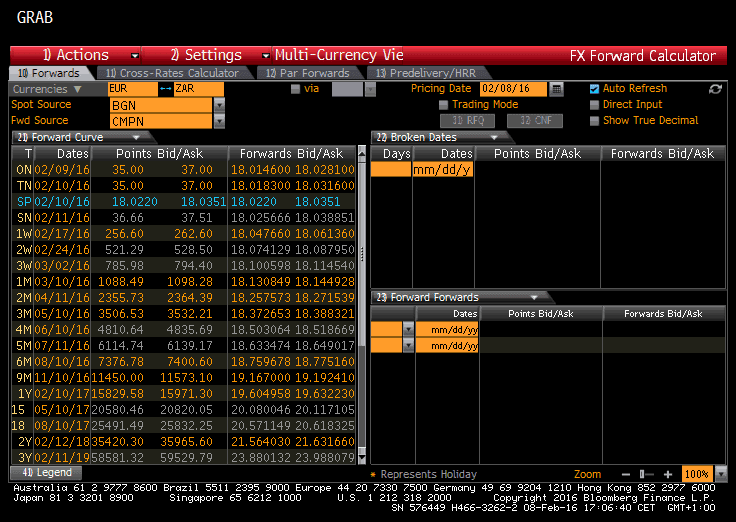This screenshot has width=736, height=522.
Task: Click the 2W forward ask 18.087950
Action: tap(324, 250)
